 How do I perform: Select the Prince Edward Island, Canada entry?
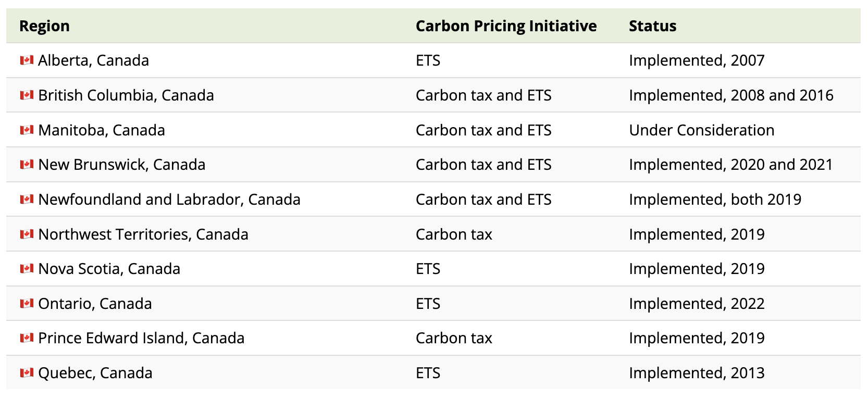[x=141, y=338]
